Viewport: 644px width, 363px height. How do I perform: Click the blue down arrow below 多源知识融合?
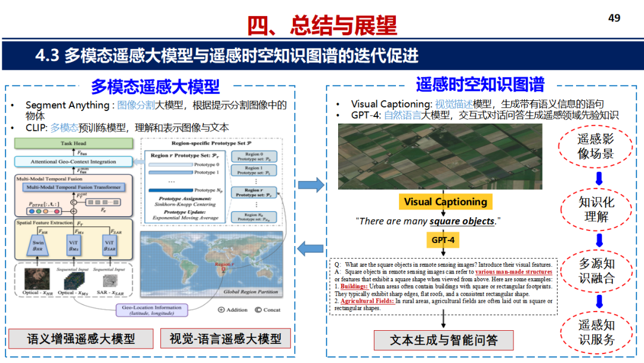599,302
